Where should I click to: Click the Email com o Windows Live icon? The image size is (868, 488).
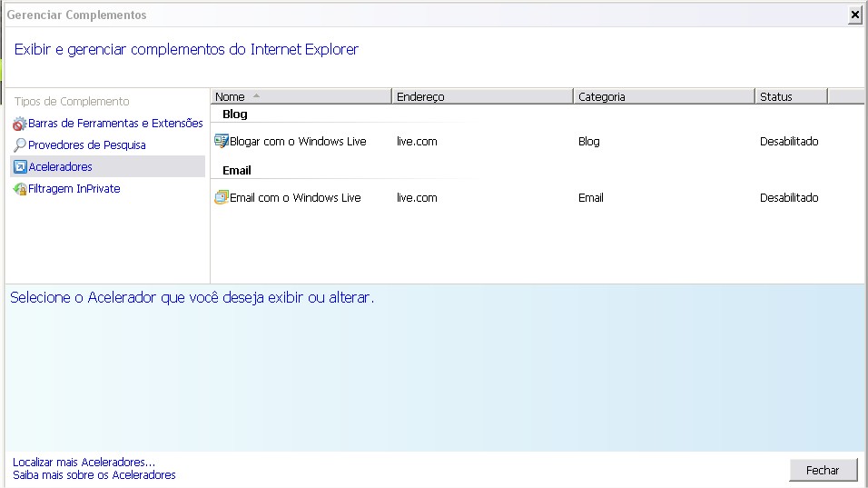click(x=222, y=198)
